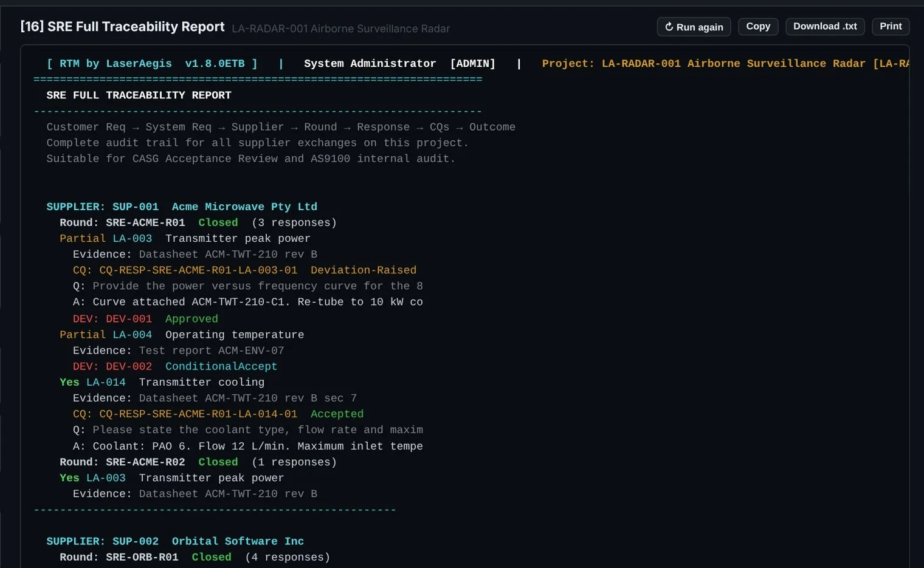Viewport: 924px width, 568px height.
Task: Click evidence "Datasheet ACM-TWT-210 rev B sec 7"
Action: (248, 398)
